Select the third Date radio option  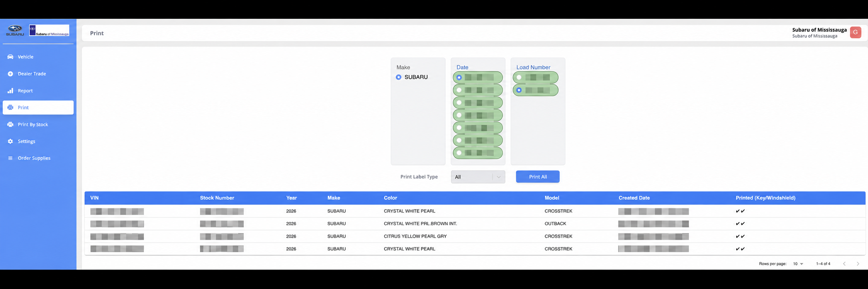459,103
